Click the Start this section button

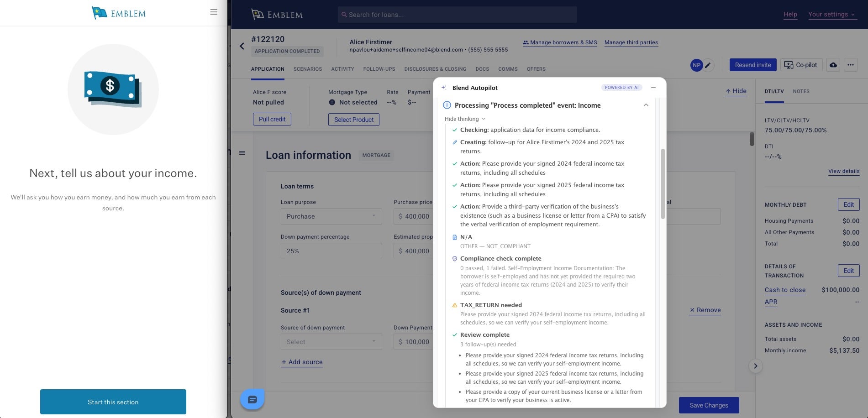tap(113, 402)
